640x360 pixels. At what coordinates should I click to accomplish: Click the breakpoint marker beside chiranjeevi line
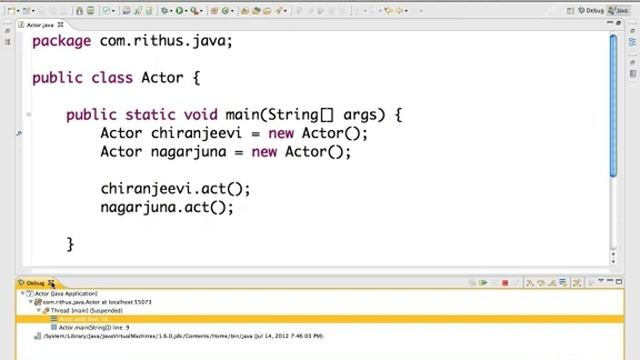[x=19, y=133]
